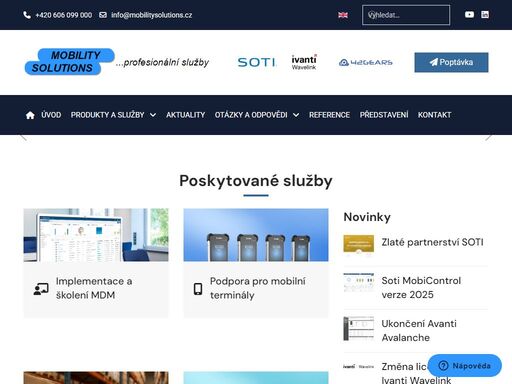
Task: Open the Úvod menu item
Action: tap(51, 115)
